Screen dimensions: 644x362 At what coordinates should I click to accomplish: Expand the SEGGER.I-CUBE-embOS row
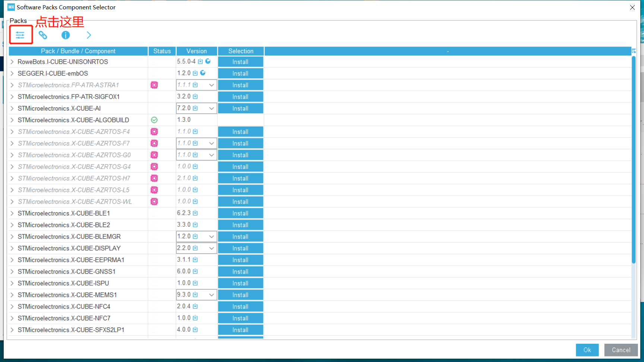tap(12, 73)
